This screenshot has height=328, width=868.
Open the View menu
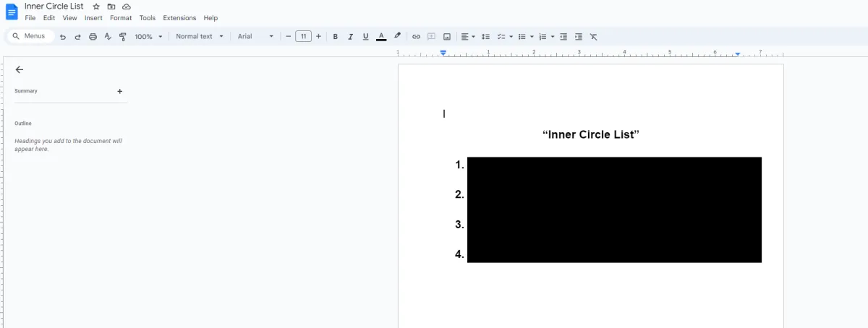point(69,18)
